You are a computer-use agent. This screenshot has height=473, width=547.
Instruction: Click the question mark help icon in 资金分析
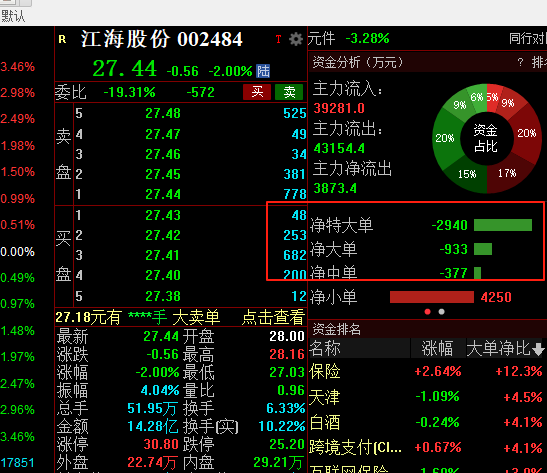pos(520,62)
